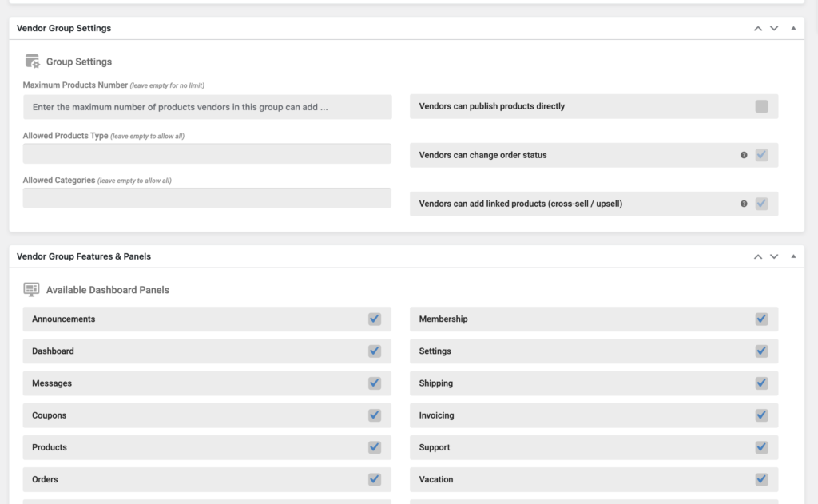This screenshot has height=504, width=818.
Task: Uncheck the Messages panel checkbox
Action: coord(375,383)
